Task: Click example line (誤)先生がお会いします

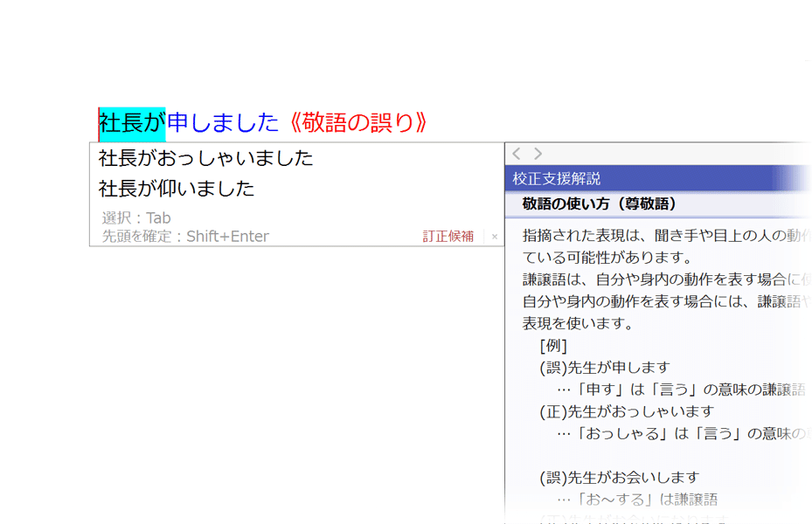Action: pos(620,478)
